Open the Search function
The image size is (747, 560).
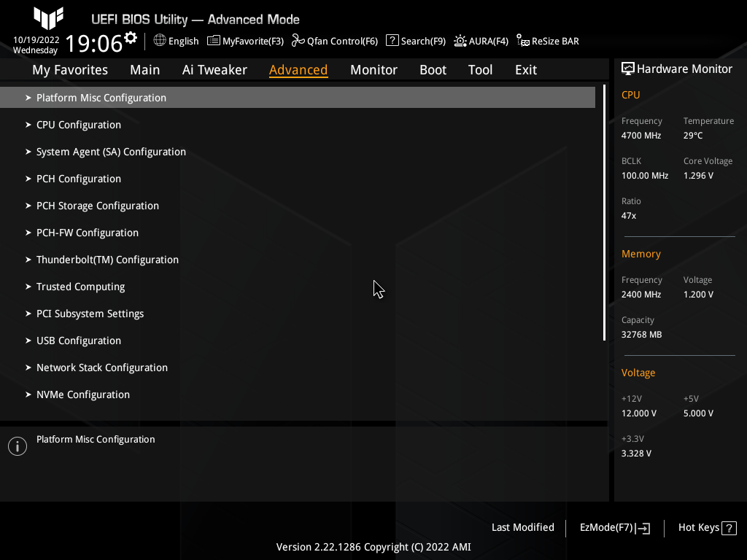415,41
